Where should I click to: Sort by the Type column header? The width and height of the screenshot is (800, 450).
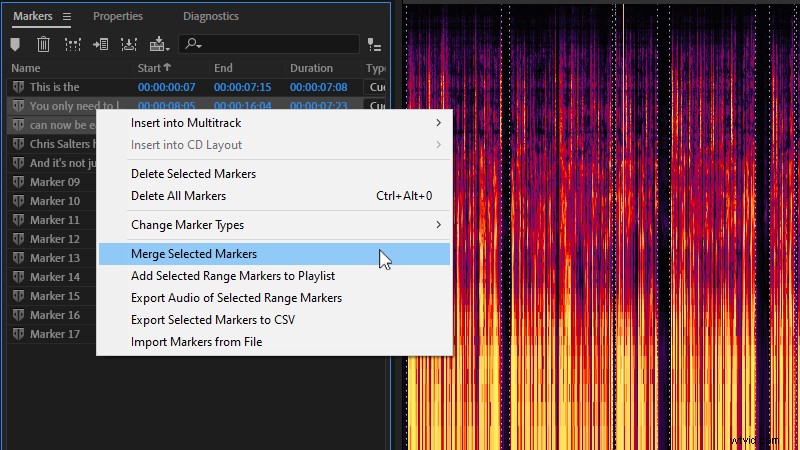tap(376, 68)
